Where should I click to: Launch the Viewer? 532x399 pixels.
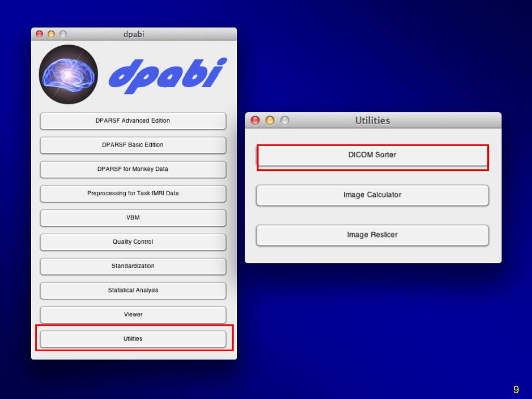(133, 315)
